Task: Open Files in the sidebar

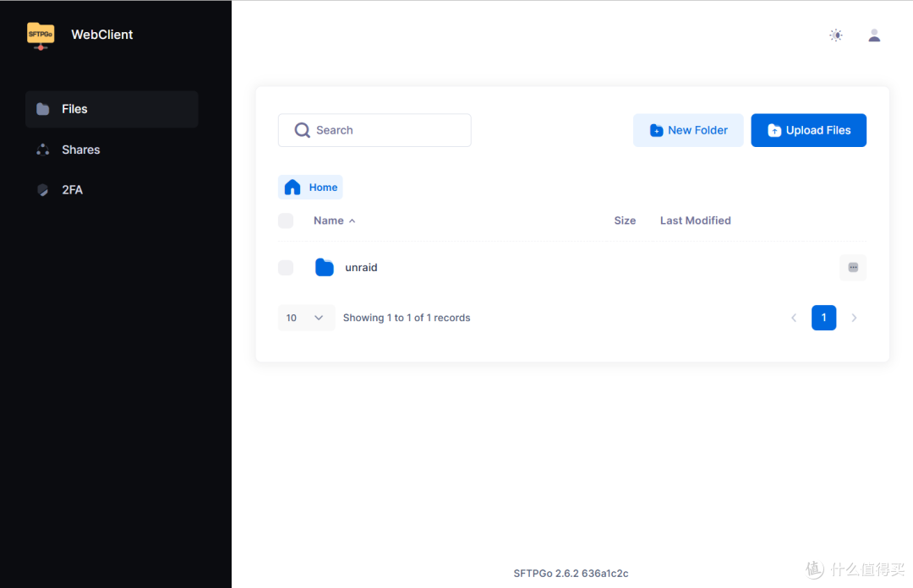Action: [112, 109]
